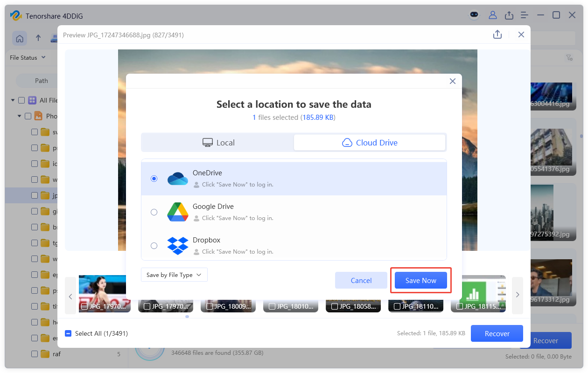The width and height of the screenshot is (588, 373).
Task: Click the All Files grid icon
Action: tap(32, 100)
